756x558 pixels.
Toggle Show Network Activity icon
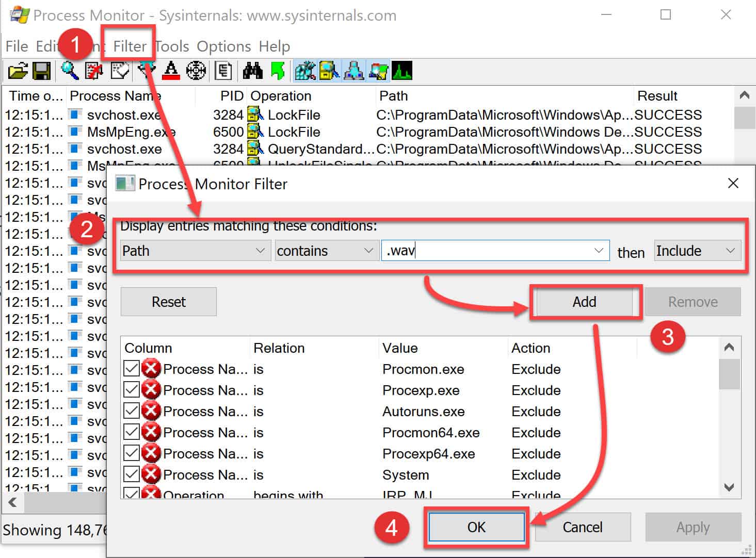click(353, 71)
